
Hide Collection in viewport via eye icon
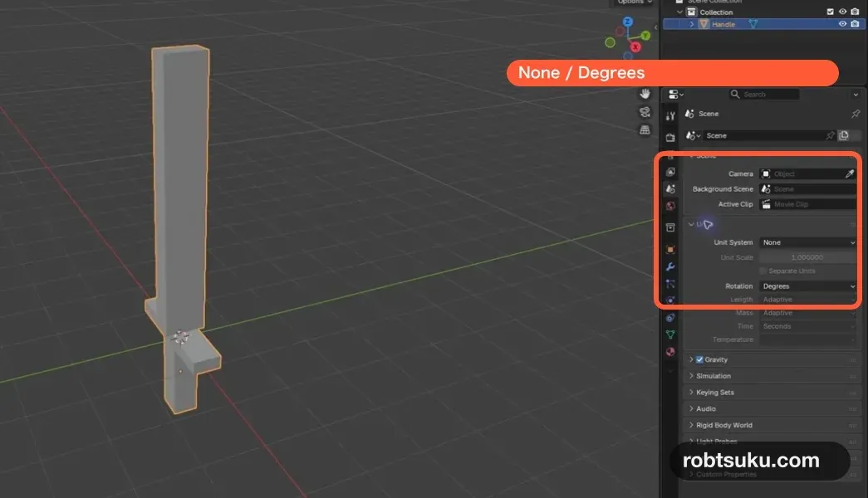pos(842,12)
